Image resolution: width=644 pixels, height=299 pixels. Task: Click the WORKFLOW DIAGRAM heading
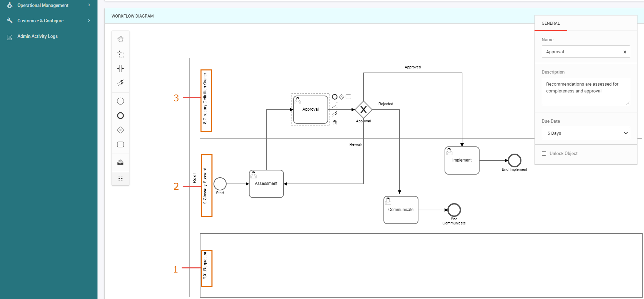(x=133, y=16)
